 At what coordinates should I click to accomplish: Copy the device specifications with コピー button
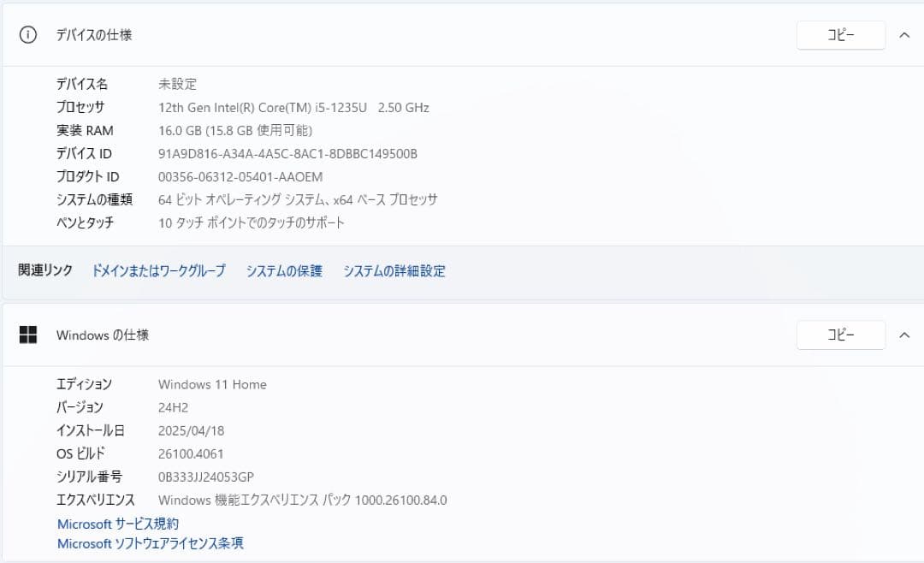(x=841, y=35)
